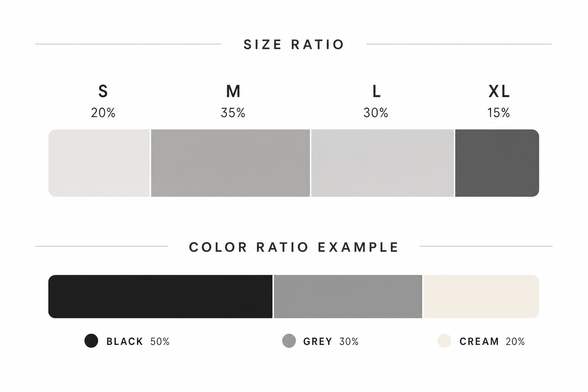This screenshot has height=392, width=588.
Task: Click the black color ratio segment
Action: [160, 296]
